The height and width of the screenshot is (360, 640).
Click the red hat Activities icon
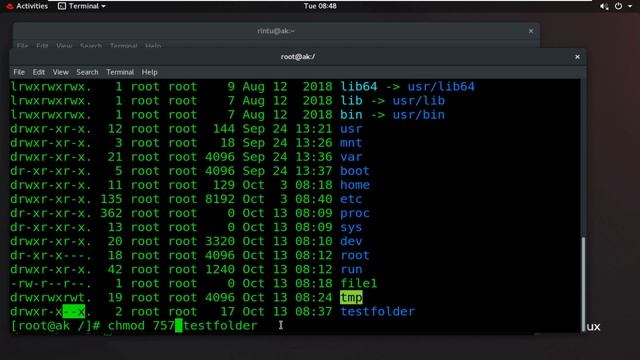click(x=10, y=6)
